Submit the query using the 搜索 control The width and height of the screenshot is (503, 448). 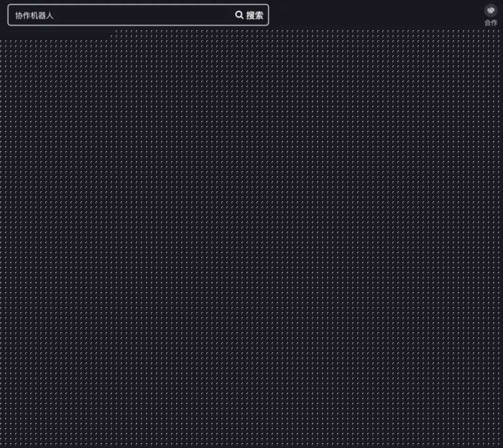(250, 15)
